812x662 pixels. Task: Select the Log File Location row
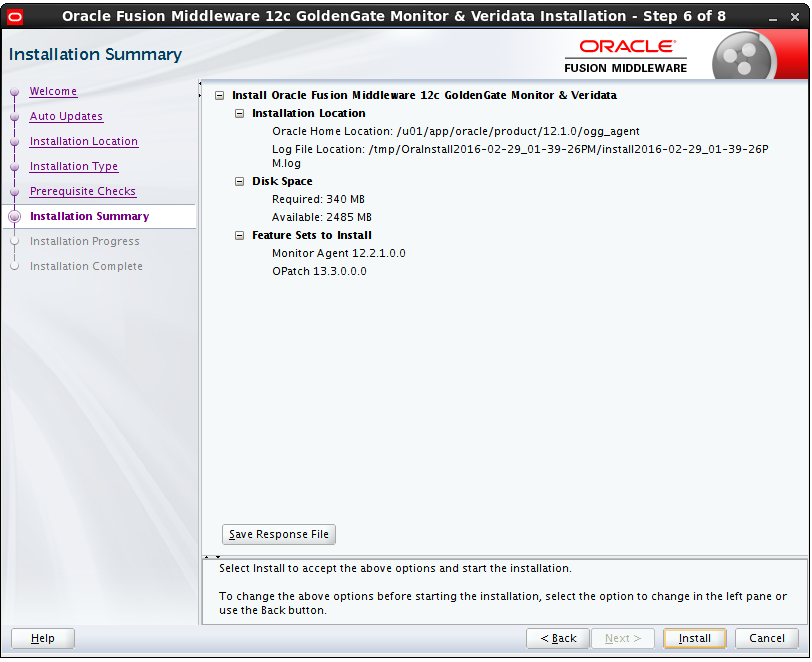[x=520, y=156]
